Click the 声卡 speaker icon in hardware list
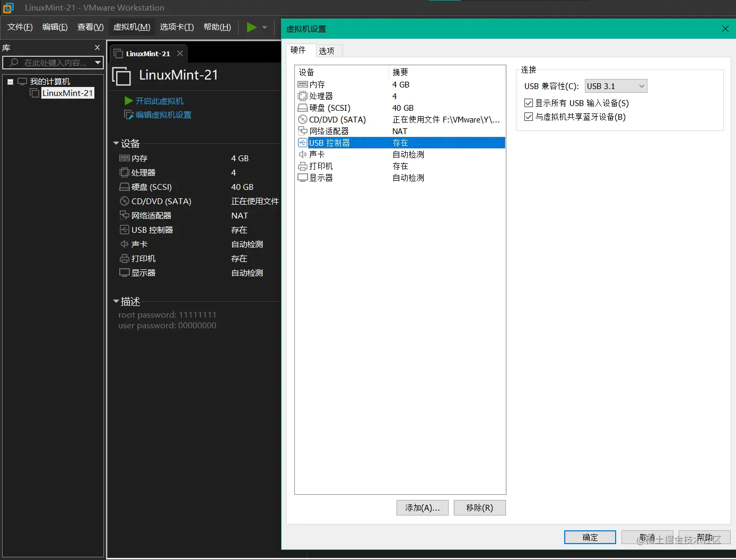 (302, 154)
